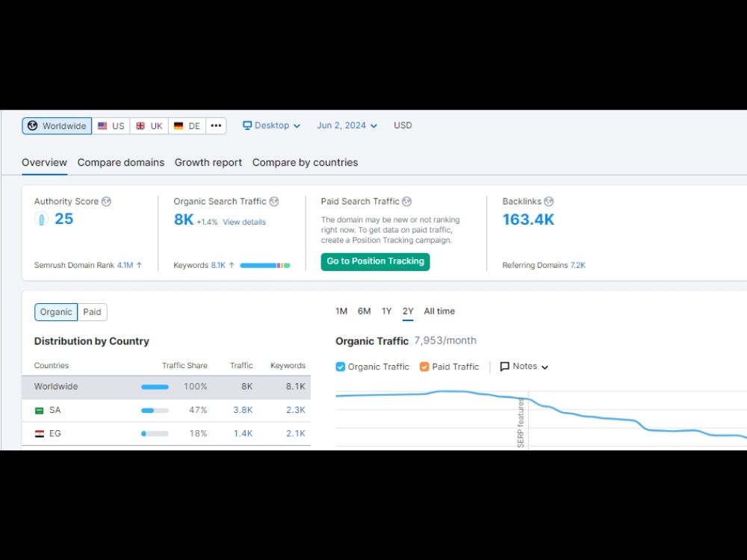Open the 163.4K backlinks value
The width and height of the screenshot is (747, 560).
click(528, 220)
